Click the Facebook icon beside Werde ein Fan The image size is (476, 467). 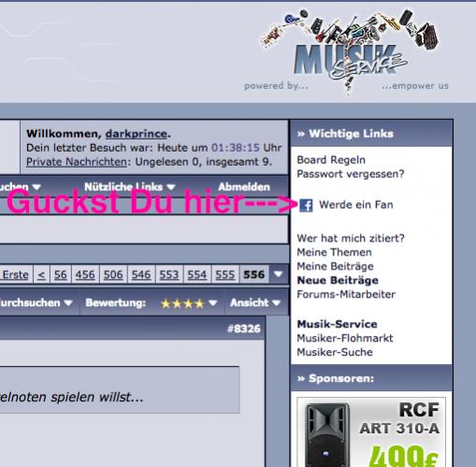(x=306, y=205)
